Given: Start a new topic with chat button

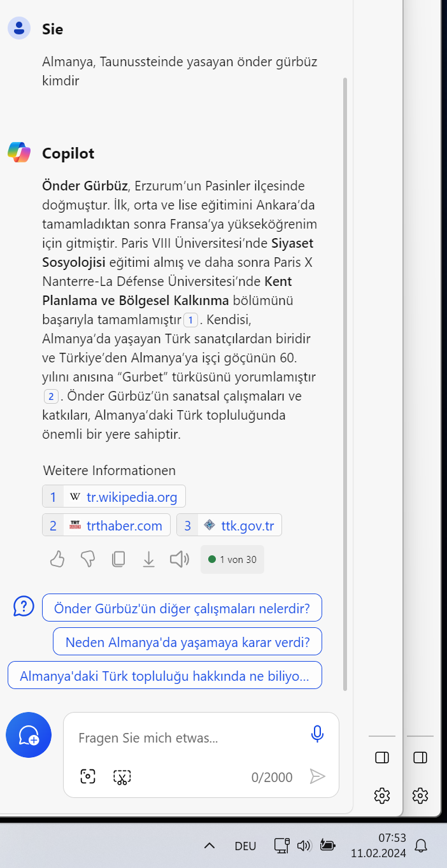Looking at the screenshot, I should click(29, 735).
